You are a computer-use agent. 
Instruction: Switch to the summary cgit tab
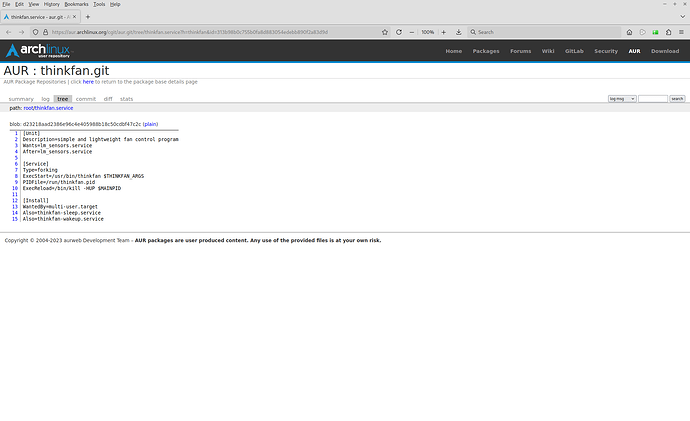click(21, 99)
